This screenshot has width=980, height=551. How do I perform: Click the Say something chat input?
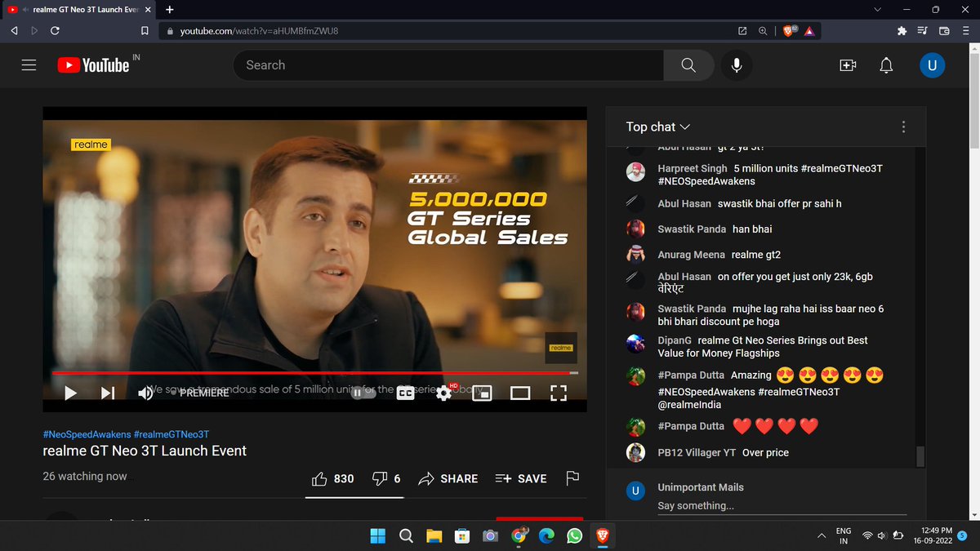(x=782, y=506)
